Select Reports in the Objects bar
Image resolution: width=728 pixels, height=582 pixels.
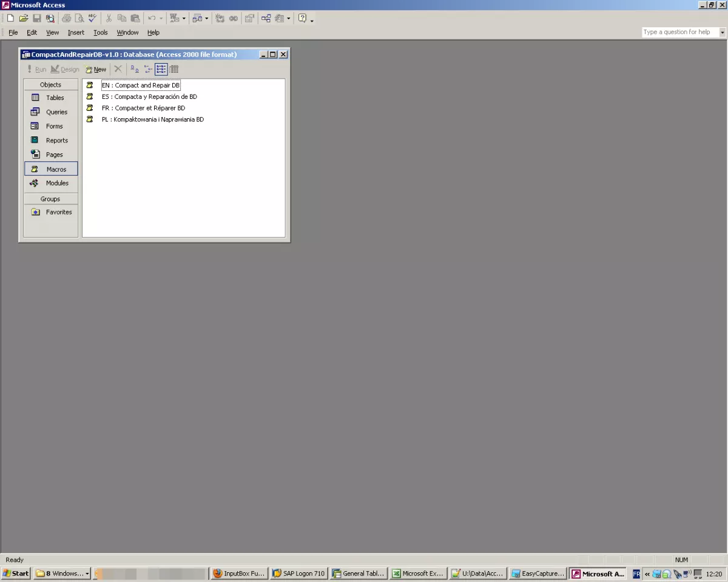(51, 141)
